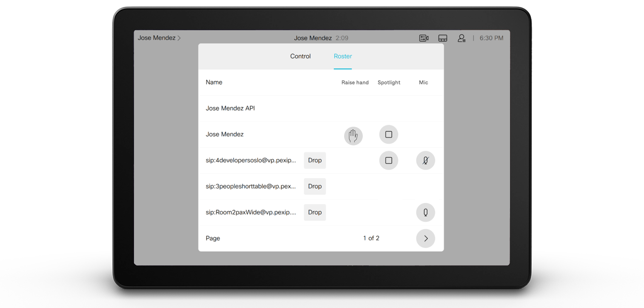Switch to the Control tab

pyautogui.click(x=300, y=56)
